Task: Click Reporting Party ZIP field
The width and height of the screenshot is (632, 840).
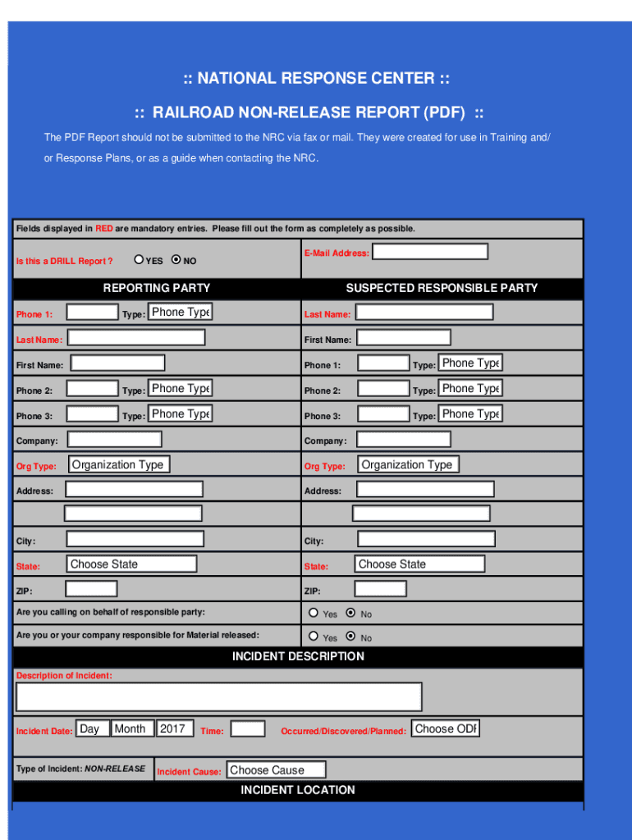Action: coord(91,589)
